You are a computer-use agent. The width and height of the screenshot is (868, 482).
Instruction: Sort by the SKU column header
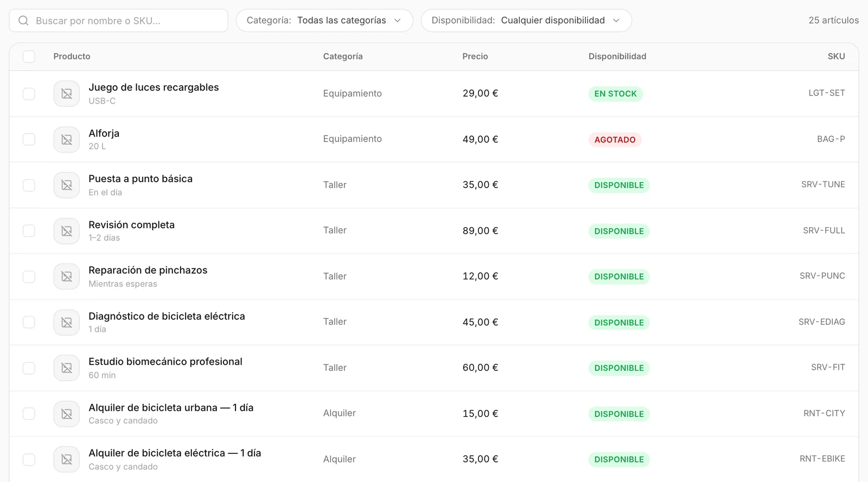pyautogui.click(x=836, y=56)
